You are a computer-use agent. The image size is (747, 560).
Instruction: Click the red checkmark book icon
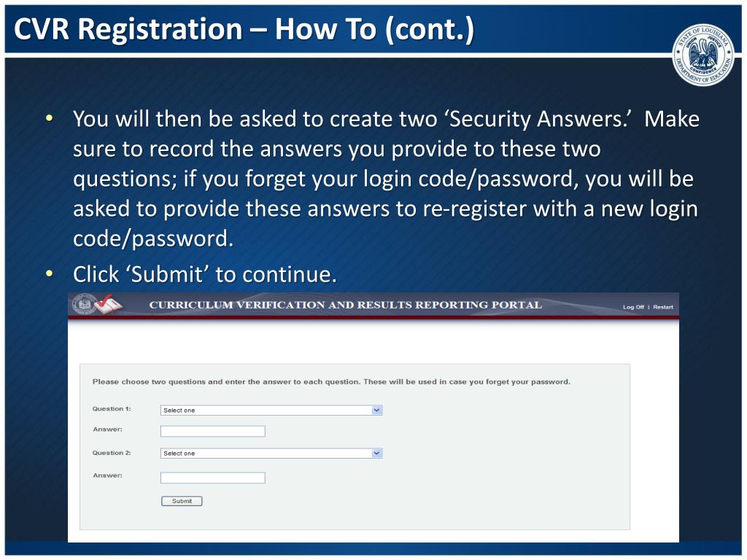tap(108, 305)
